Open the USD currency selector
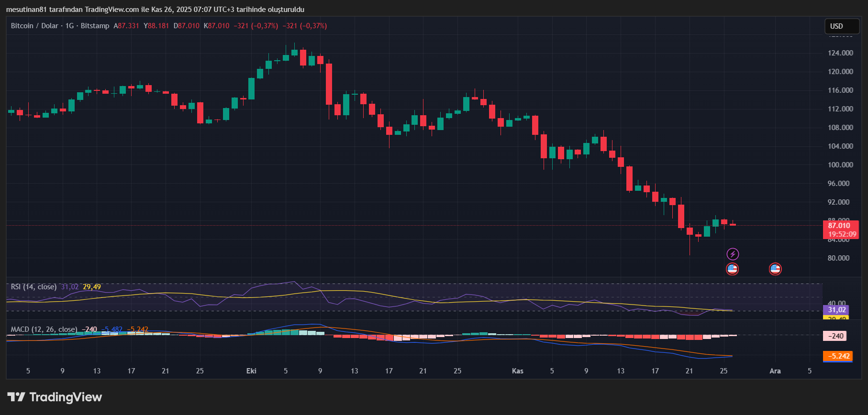868x415 pixels. pyautogui.click(x=842, y=26)
